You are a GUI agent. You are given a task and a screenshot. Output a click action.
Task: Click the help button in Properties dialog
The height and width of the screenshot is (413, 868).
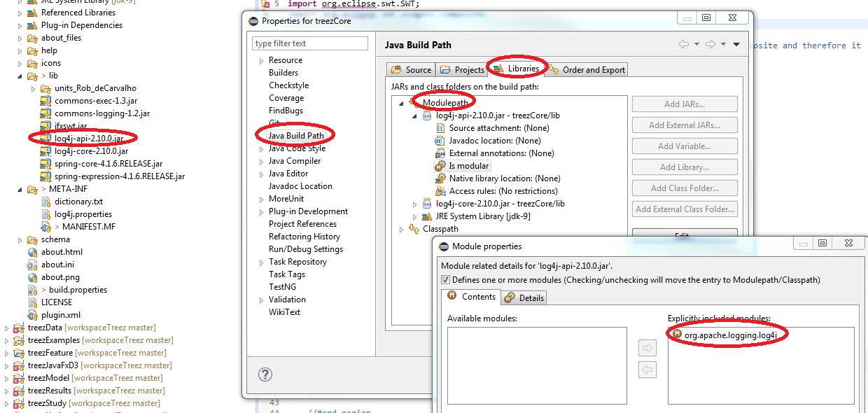265,374
